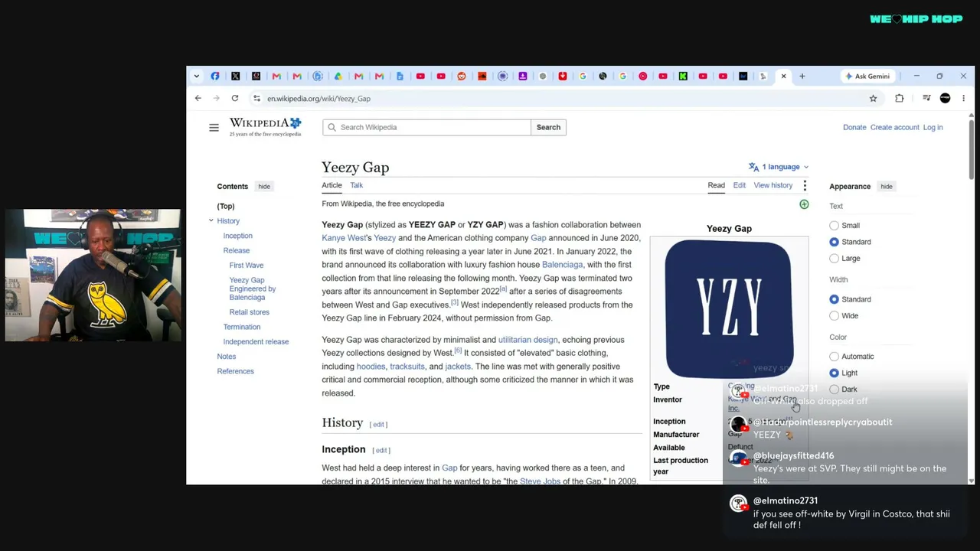The width and height of the screenshot is (980, 551).
Task: Jump to First Wave in Contents
Action: [x=246, y=266]
